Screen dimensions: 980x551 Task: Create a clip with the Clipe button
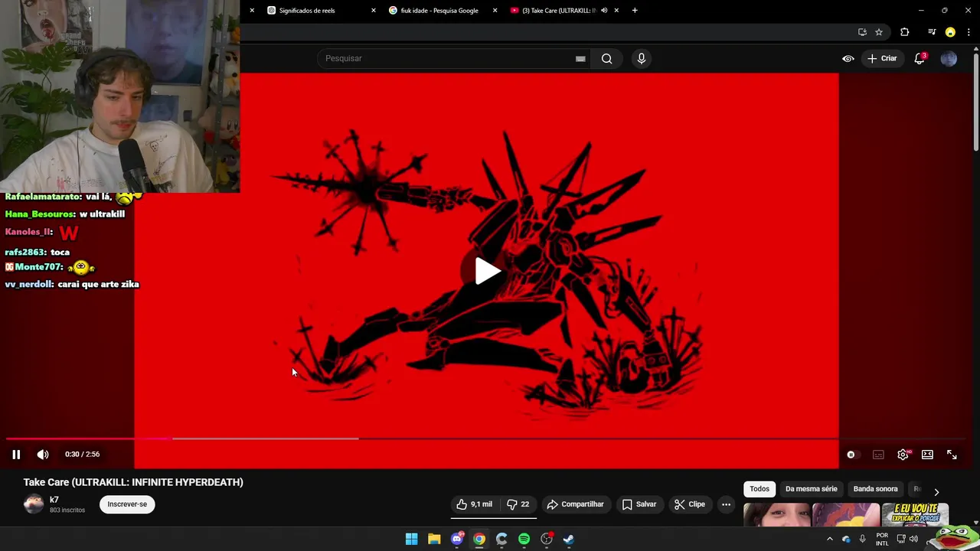click(x=690, y=504)
